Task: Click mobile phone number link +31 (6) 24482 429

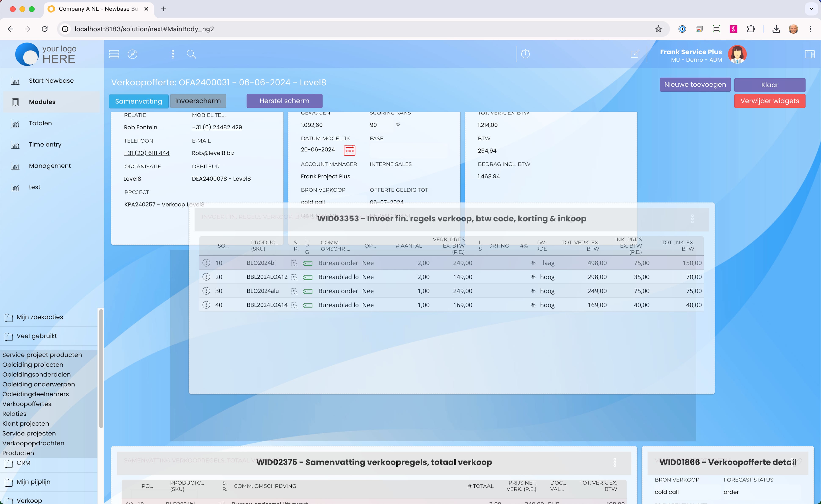Action: point(217,127)
